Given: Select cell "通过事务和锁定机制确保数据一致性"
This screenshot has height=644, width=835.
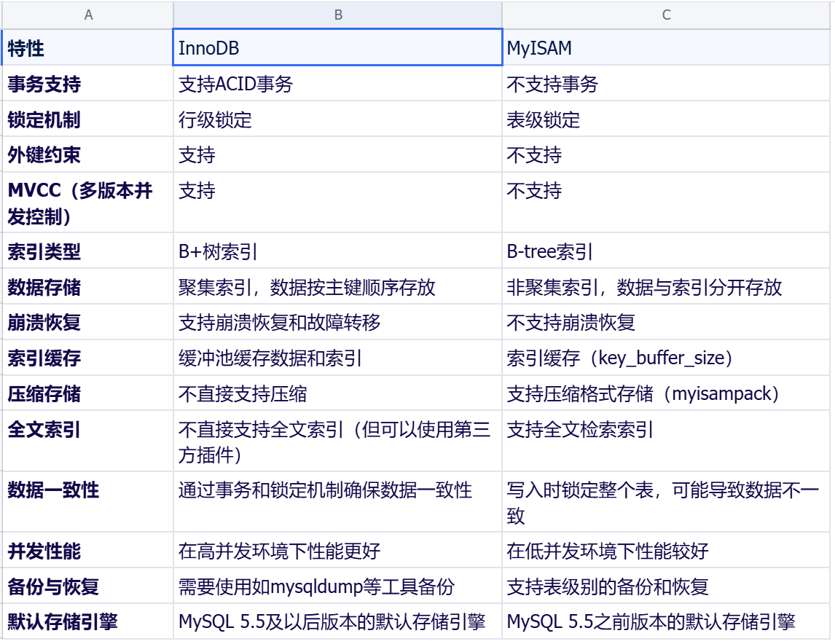Looking at the screenshot, I should [x=337, y=502].
